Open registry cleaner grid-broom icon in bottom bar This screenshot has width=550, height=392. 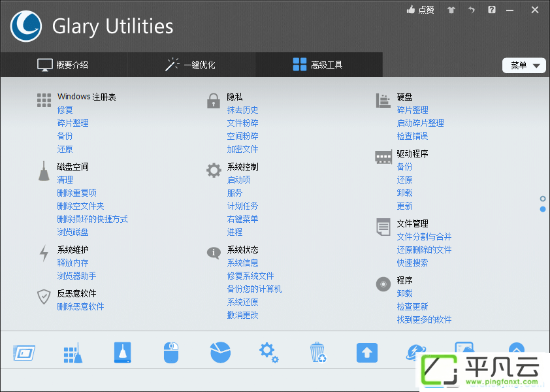click(73, 353)
